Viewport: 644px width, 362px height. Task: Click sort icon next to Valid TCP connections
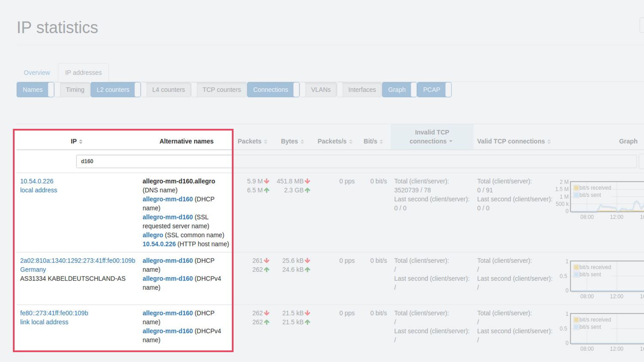[x=549, y=142]
